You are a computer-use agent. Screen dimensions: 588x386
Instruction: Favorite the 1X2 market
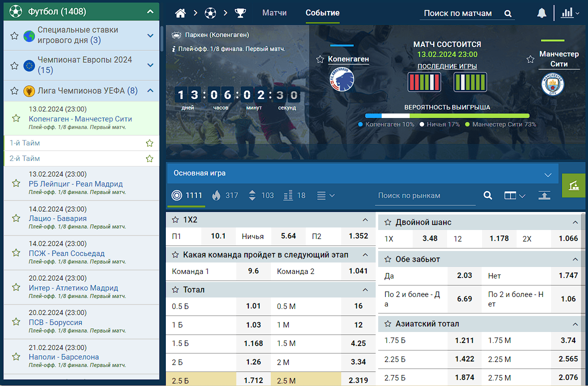(175, 220)
